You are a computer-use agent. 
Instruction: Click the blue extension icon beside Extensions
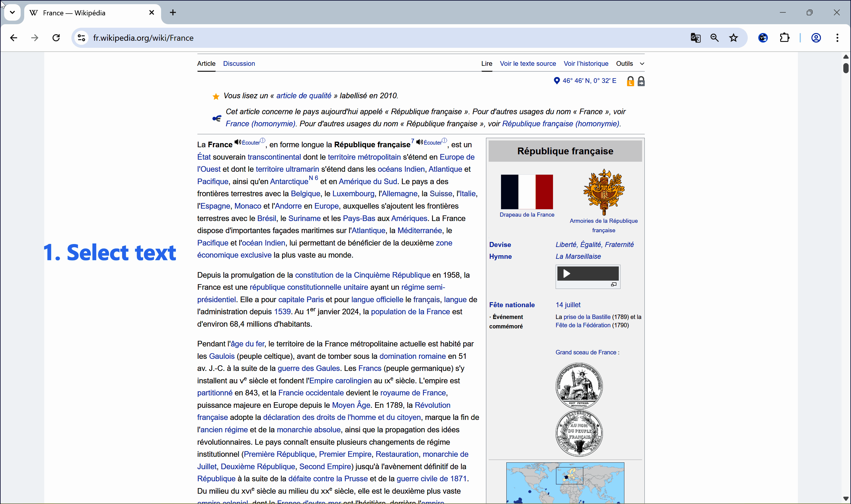pyautogui.click(x=763, y=38)
